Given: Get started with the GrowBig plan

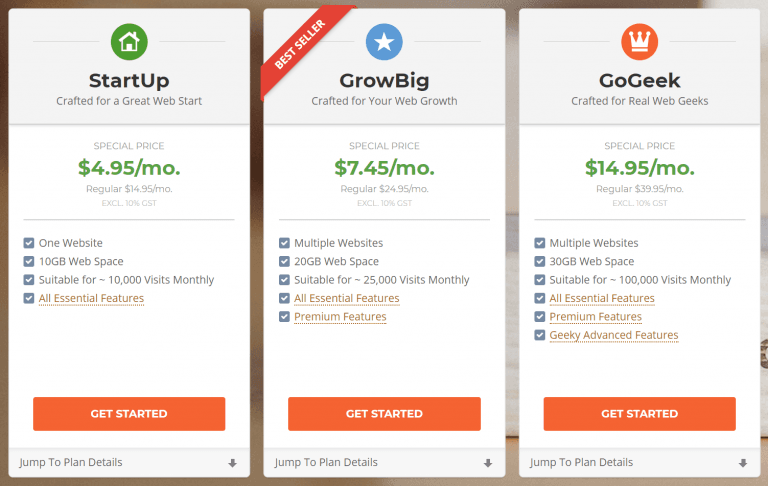Looking at the screenshot, I should 384,414.
